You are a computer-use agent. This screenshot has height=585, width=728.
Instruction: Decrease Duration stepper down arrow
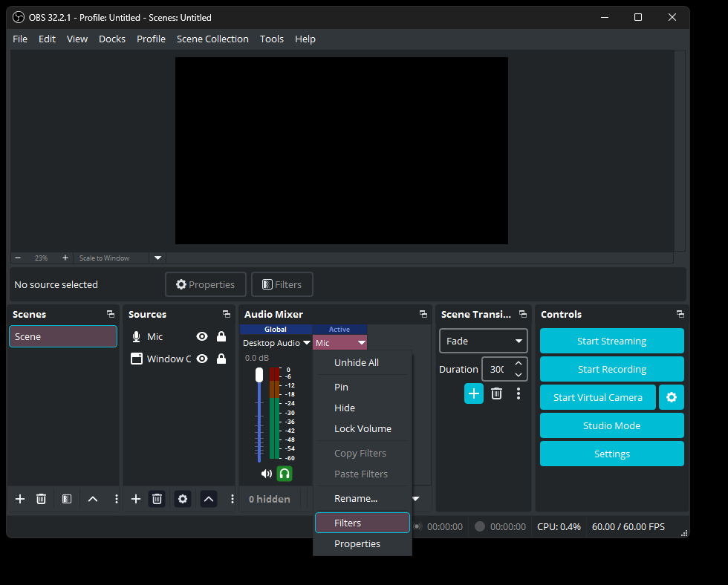pyautogui.click(x=519, y=375)
